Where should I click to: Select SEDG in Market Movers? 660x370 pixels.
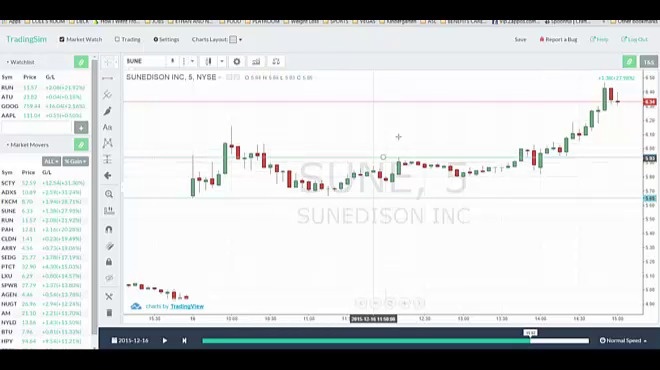45,257
